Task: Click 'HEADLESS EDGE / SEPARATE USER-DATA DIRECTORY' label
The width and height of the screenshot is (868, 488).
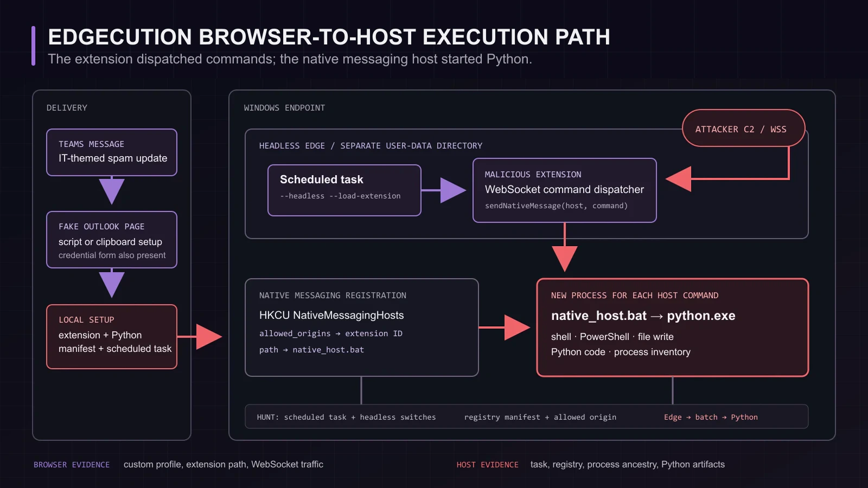Action: [x=371, y=146]
